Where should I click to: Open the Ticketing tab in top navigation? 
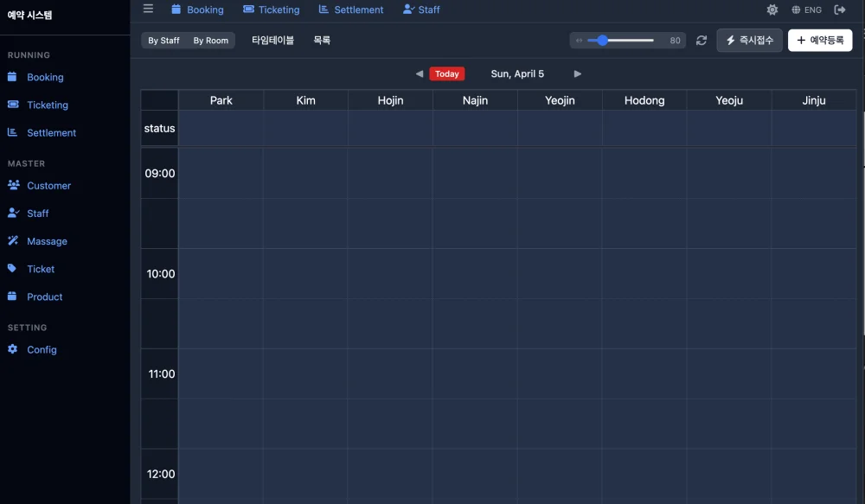coord(272,10)
